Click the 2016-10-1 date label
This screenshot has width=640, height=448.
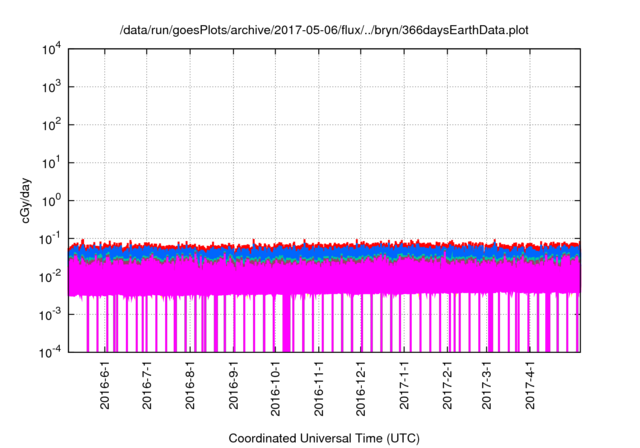coord(275,388)
